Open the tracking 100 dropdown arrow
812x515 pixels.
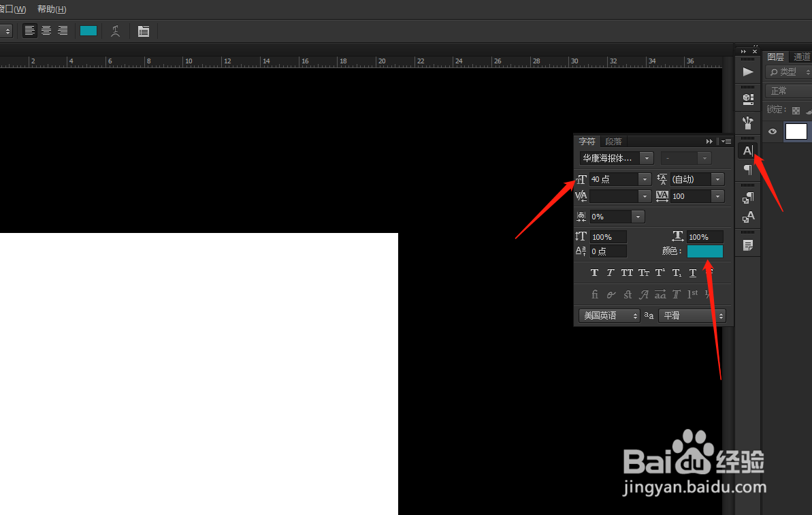(718, 196)
